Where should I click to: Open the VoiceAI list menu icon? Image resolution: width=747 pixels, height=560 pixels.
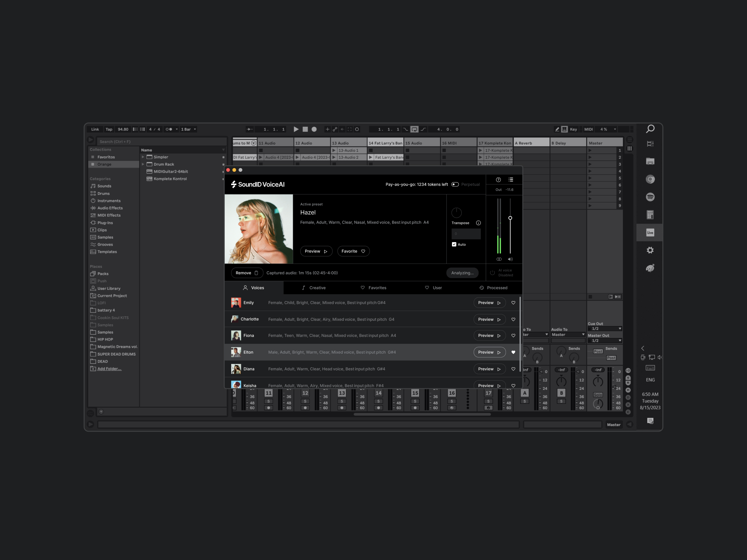pos(511,180)
